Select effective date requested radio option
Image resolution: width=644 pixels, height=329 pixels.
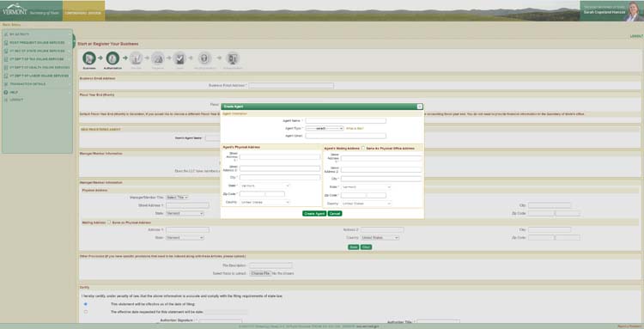click(85, 312)
